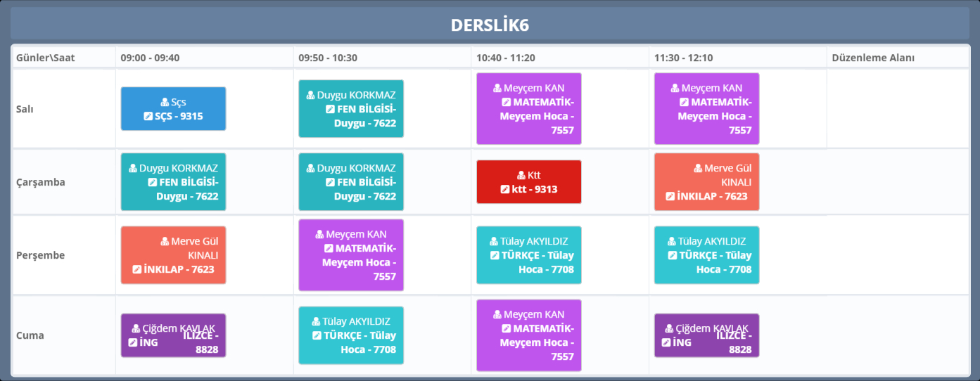This screenshot has width=980, height=381.
Task: Click the teacher icon beside Ktt
Action: coord(521,176)
